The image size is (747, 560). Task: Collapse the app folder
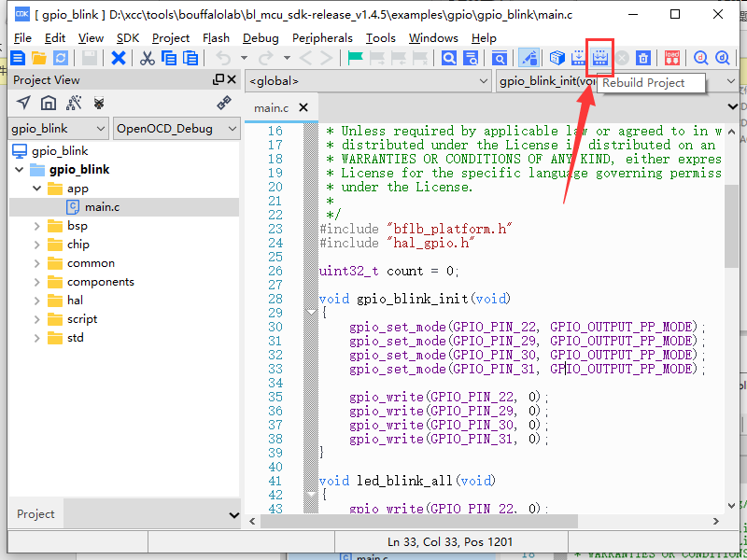pos(36,189)
